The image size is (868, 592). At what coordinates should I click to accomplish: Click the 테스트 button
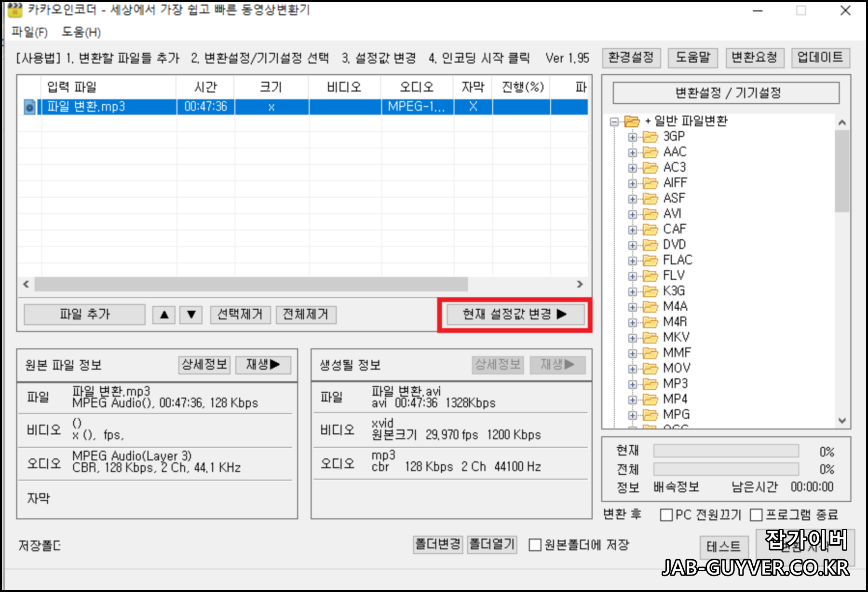pos(723,547)
